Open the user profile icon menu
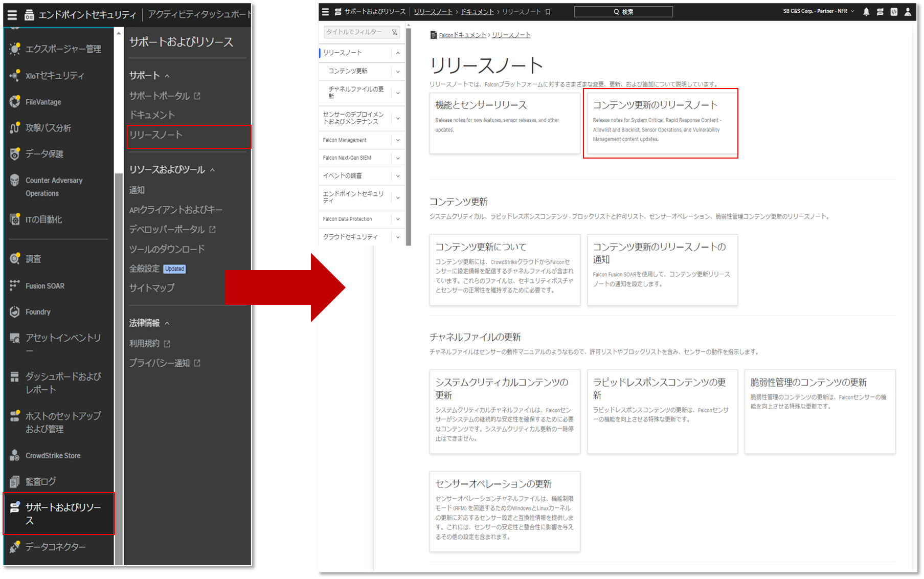 pos(908,12)
